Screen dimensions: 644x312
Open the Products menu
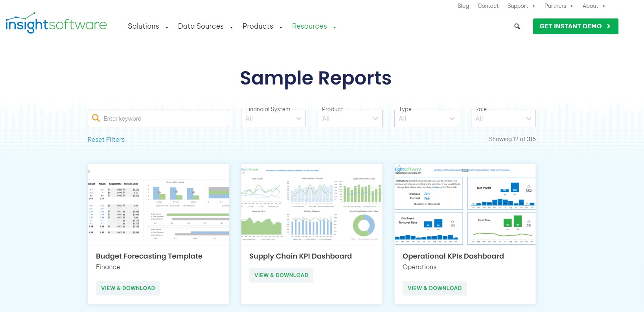tap(258, 26)
